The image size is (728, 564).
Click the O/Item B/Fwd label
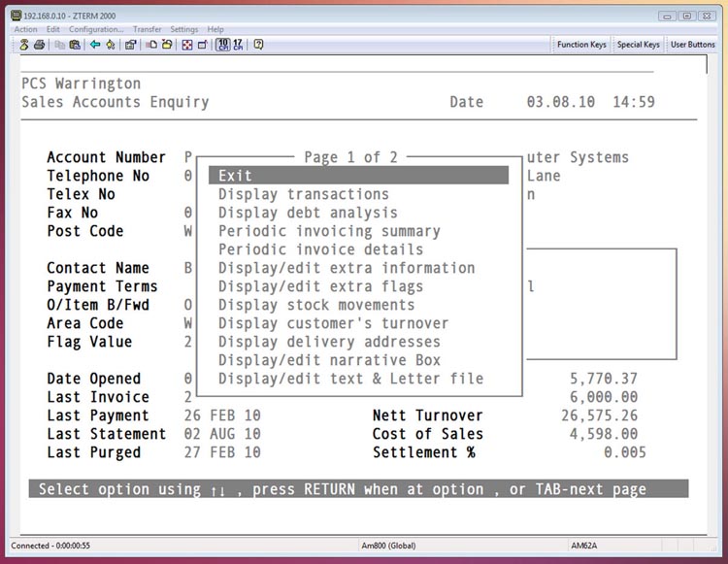click(x=98, y=305)
